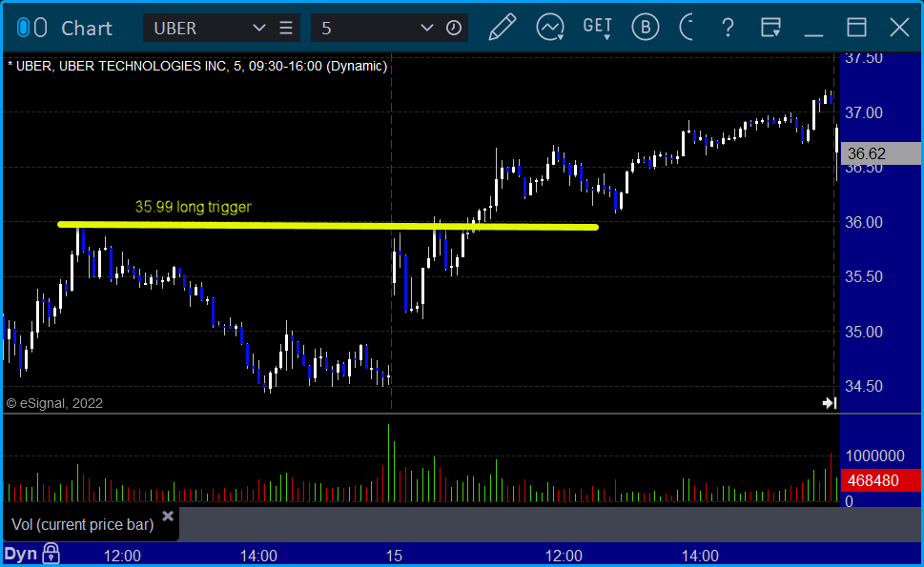Expand the interval dropdown arrow next to 5

[427, 28]
